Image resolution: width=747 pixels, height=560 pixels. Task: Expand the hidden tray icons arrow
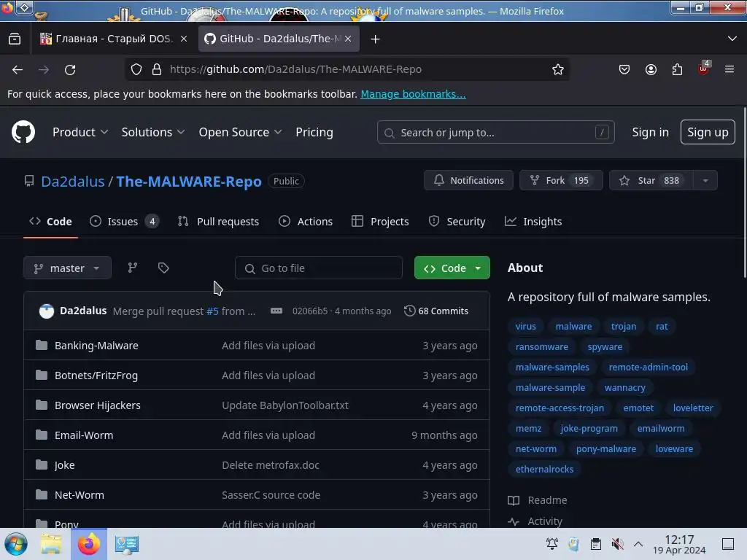point(638,544)
